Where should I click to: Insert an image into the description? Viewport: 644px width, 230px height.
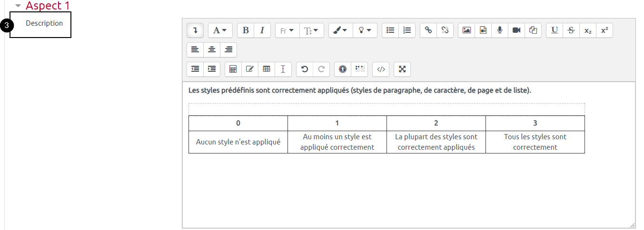pos(466,30)
